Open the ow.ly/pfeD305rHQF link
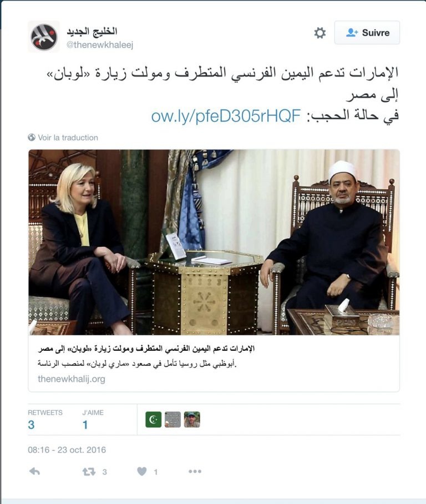 [226, 115]
